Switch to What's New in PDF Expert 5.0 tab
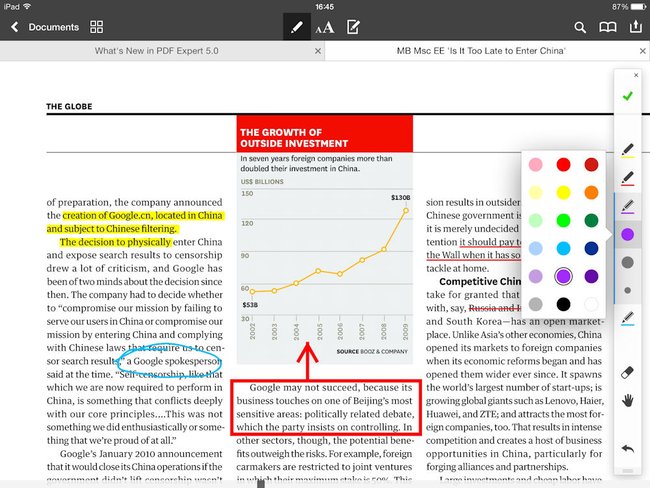650x488 pixels. 156,51
